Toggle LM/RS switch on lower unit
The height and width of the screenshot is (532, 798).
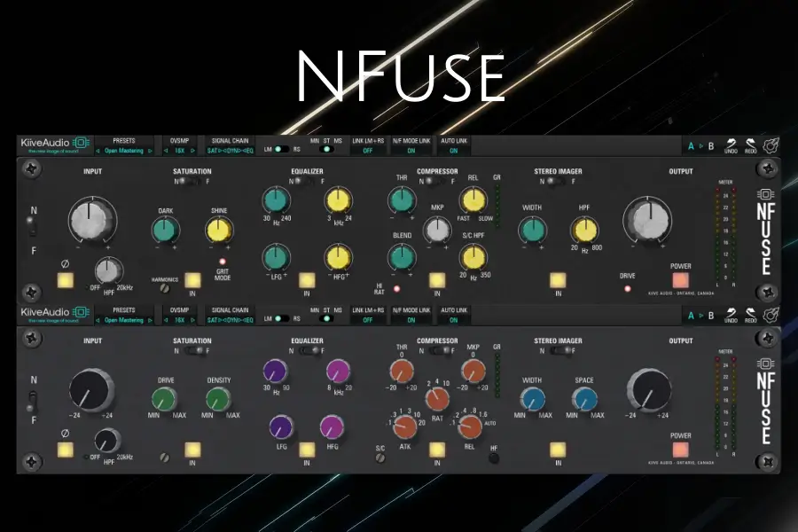point(281,318)
